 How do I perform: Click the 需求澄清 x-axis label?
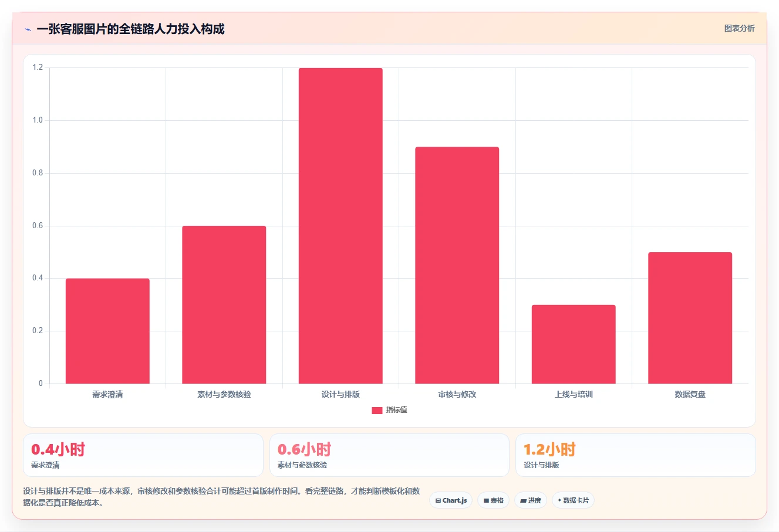(107, 395)
